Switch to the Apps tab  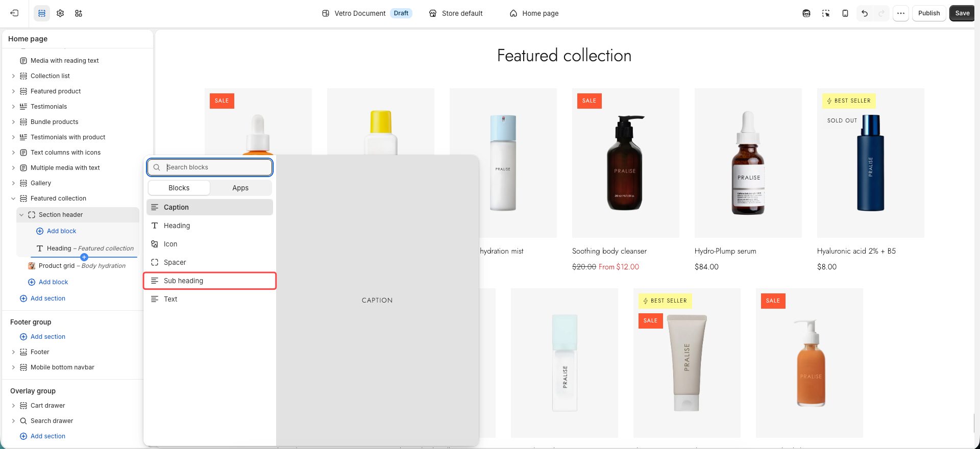tap(240, 188)
